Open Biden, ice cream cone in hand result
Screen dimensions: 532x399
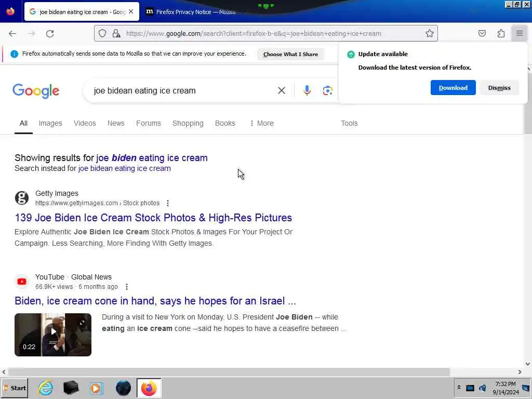point(155,301)
